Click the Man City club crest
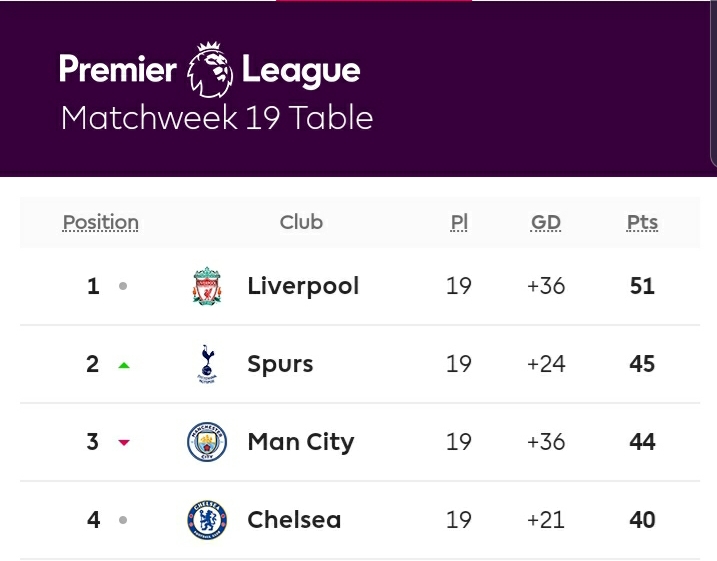The width and height of the screenshot is (717, 561). [207, 442]
